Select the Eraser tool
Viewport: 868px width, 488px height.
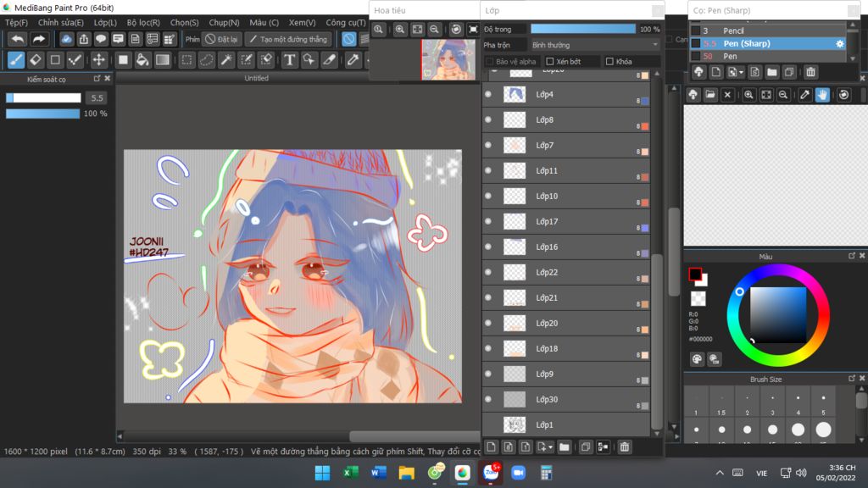(36, 60)
